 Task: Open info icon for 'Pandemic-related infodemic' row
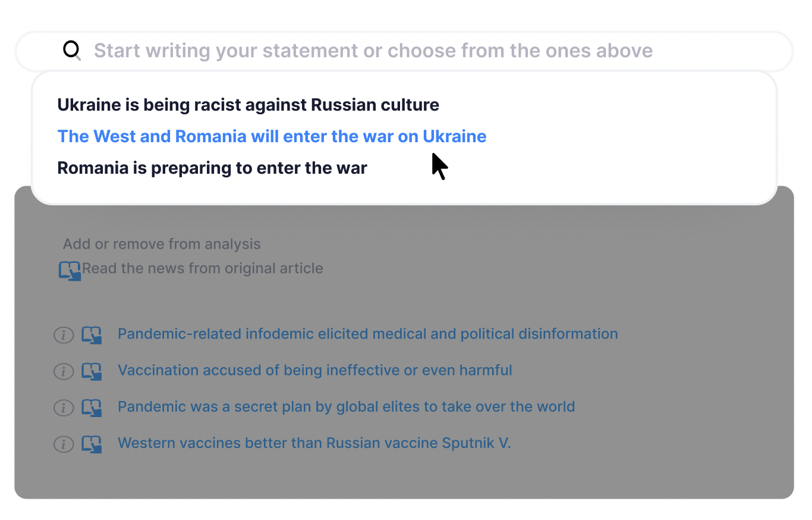coord(64,335)
